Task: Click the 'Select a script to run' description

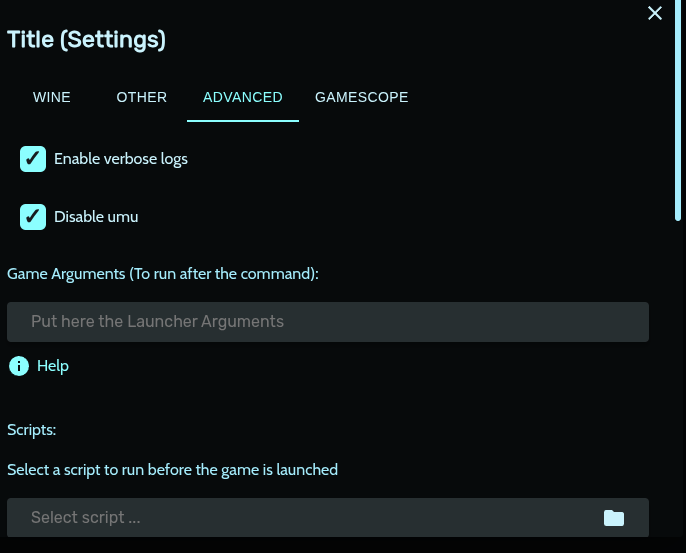Action: (x=172, y=469)
